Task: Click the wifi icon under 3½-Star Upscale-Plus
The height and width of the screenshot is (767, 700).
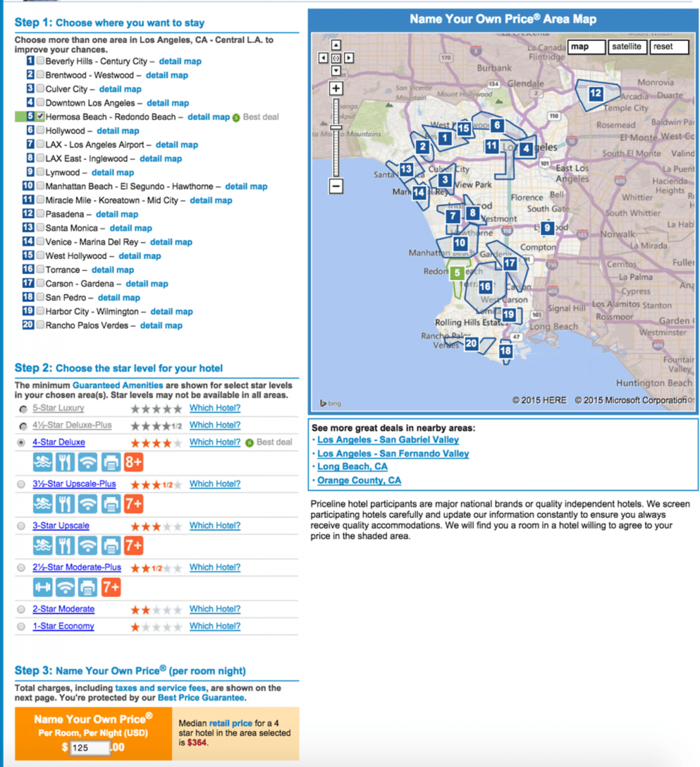Action: coord(87,504)
